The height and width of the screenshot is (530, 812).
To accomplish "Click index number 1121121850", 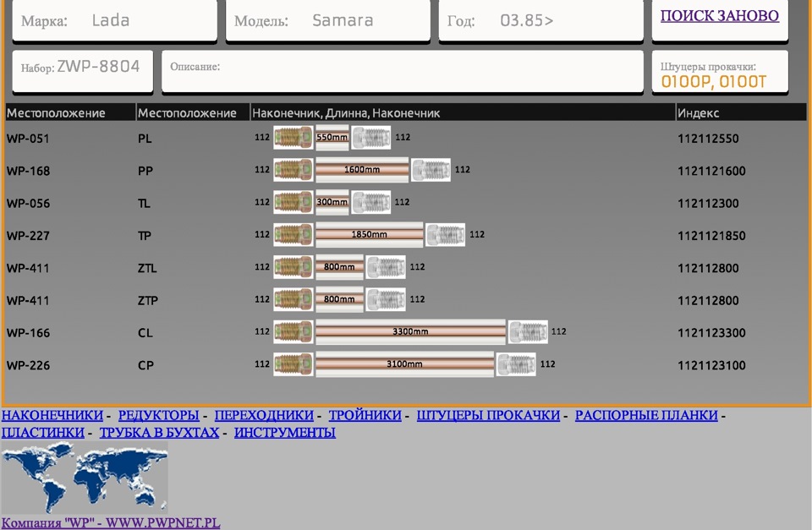I will [x=711, y=236].
